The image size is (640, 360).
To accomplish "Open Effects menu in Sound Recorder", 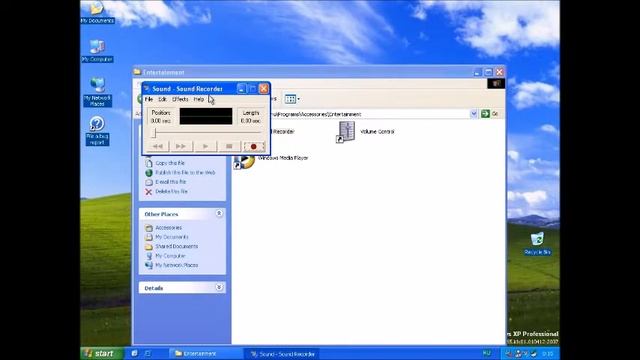I will tap(180, 99).
